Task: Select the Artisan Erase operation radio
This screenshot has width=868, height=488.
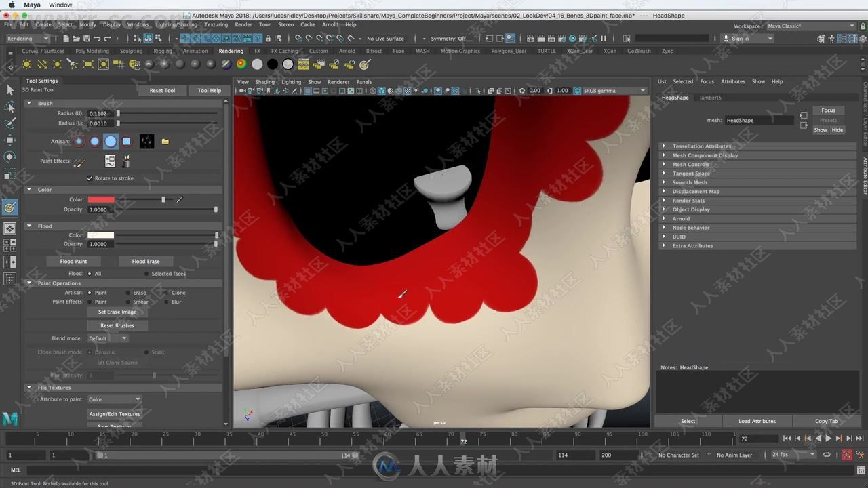Action: pyautogui.click(x=128, y=293)
